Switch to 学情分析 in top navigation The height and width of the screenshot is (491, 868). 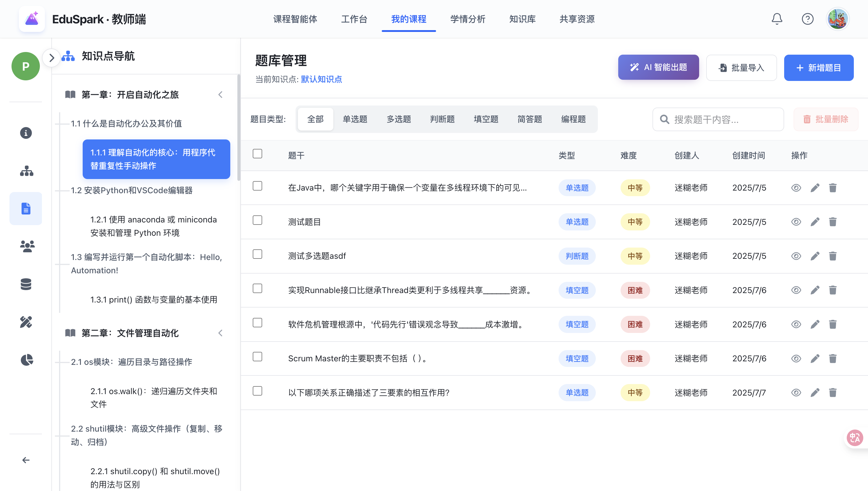[x=468, y=19]
